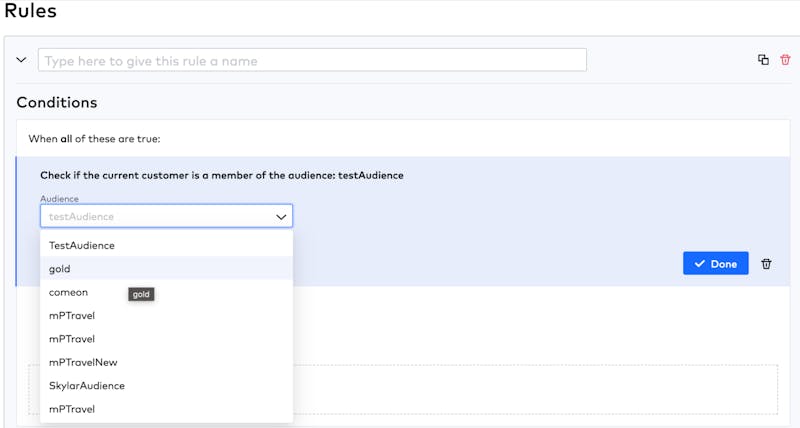Remove the audience condition using trash icon
Image resolution: width=800 pixels, height=428 pixels.
[x=766, y=264]
